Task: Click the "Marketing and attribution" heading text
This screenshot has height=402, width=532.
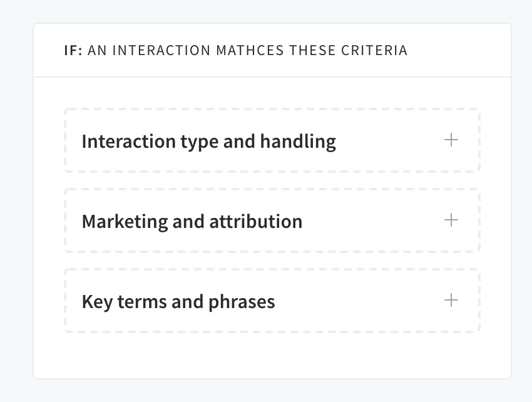Action: coord(192,222)
